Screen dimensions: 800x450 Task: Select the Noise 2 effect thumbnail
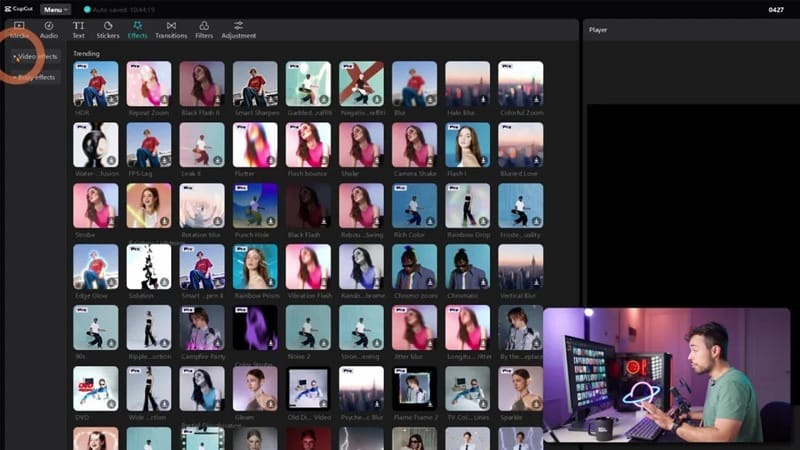pyautogui.click(x=308, y=328)
